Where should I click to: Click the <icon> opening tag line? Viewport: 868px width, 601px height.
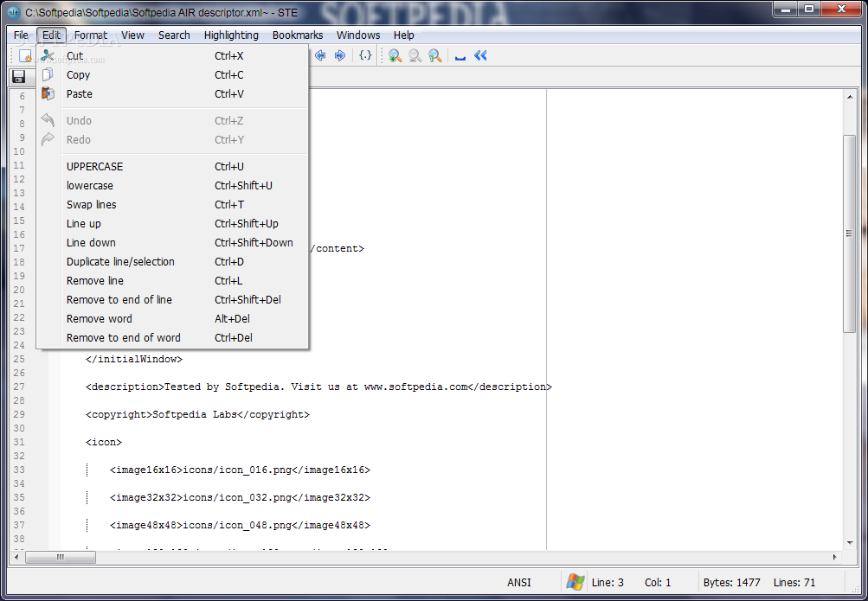(104, 442)
